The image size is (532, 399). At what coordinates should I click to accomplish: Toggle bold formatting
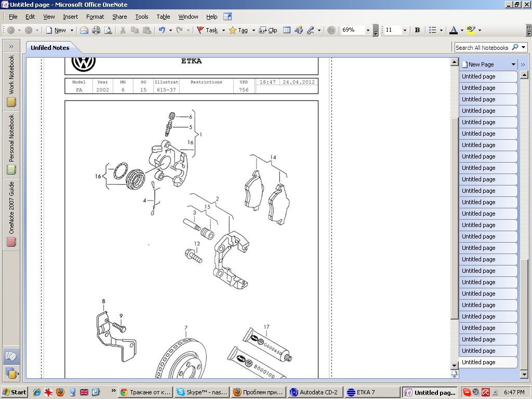pyautogui.click(x=417, y=30)
